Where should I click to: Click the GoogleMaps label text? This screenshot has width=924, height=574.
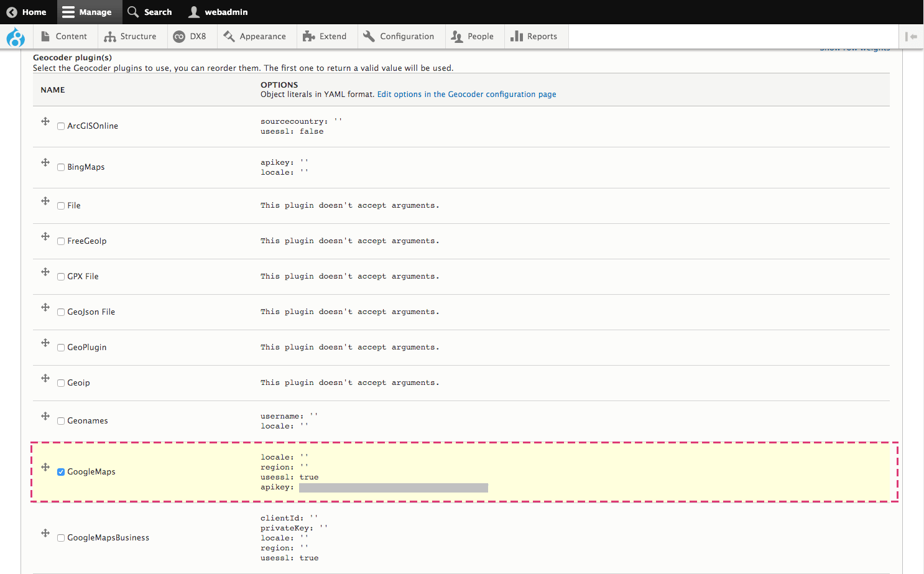point(91,472)
